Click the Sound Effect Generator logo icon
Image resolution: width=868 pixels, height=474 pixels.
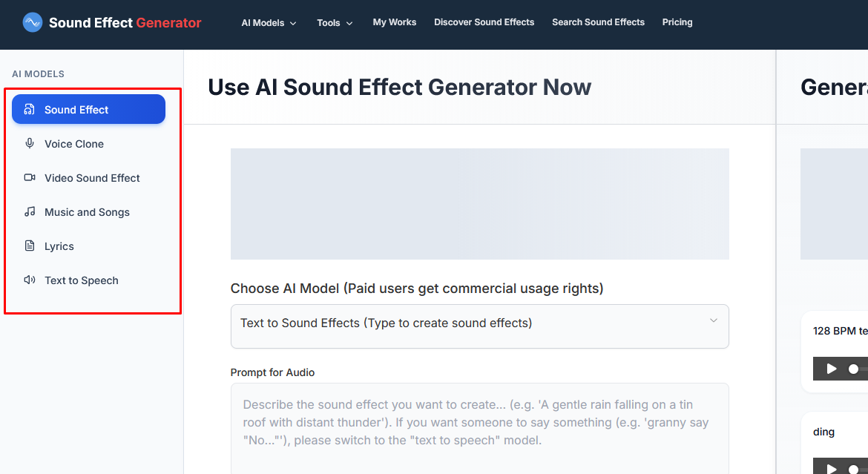click(x=33, y=23)
